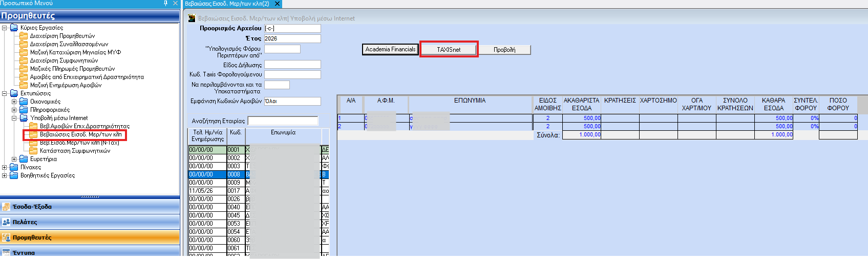Click the Προορισμός Αρχείου field
The height and width of the screenshot is (259, 868).
pos(292,28)
